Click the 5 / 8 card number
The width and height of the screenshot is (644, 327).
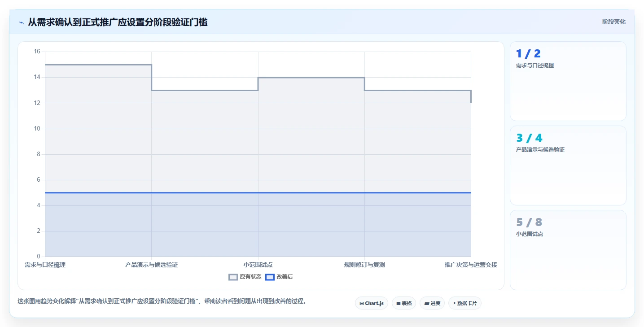pos(529,222)
